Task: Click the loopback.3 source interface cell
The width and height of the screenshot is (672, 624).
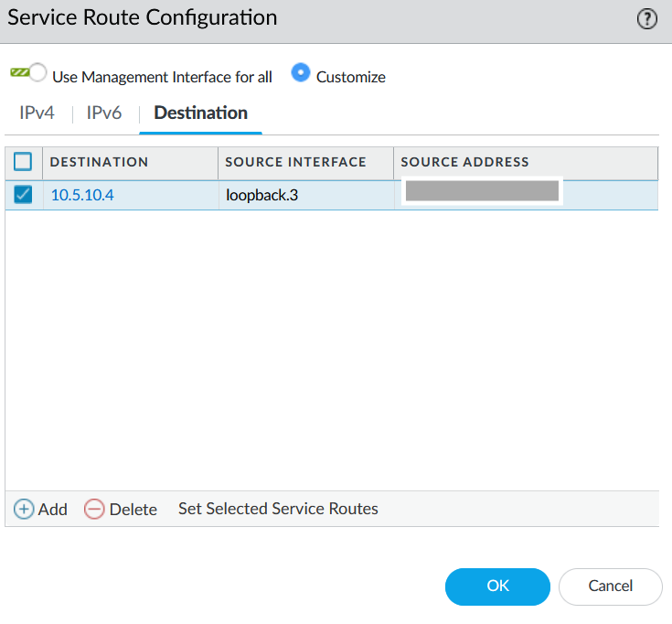Action: [x=261, y=194]
